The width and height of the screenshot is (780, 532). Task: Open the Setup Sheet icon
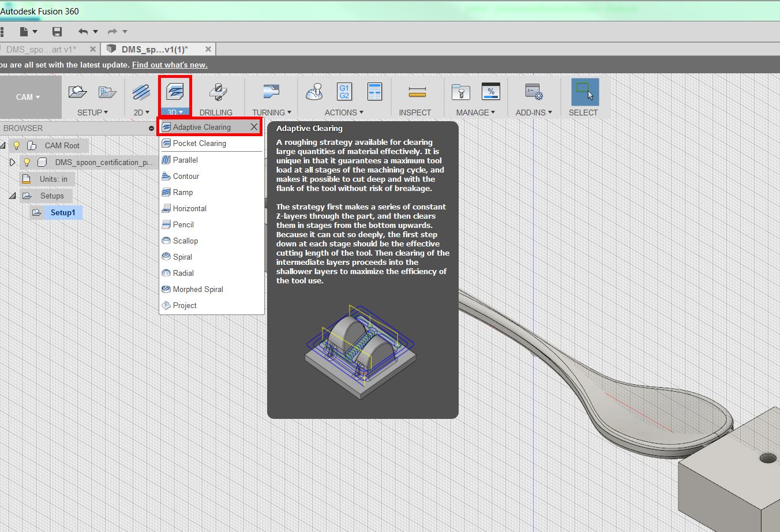[x=374, y=92]
